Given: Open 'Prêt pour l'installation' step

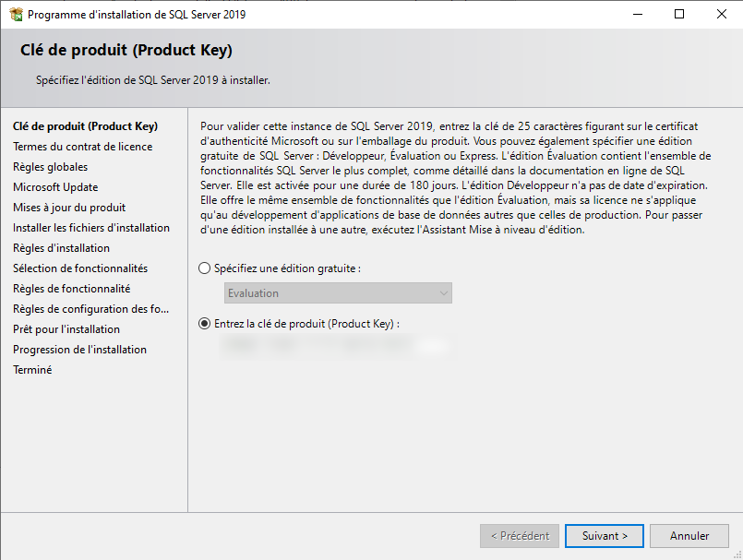Looking at the screenshot, I should pos(66,329).
